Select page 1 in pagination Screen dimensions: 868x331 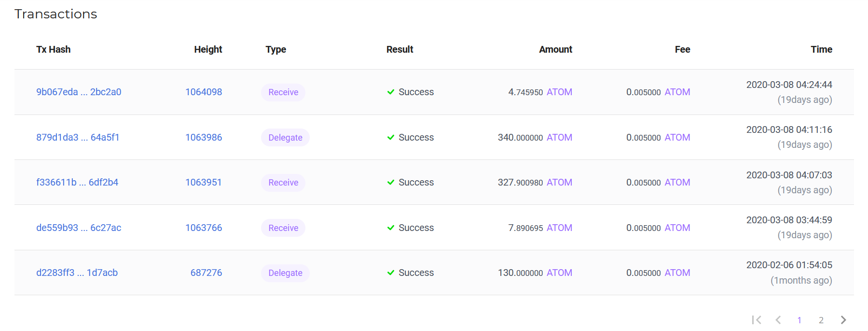click(799, 320)
